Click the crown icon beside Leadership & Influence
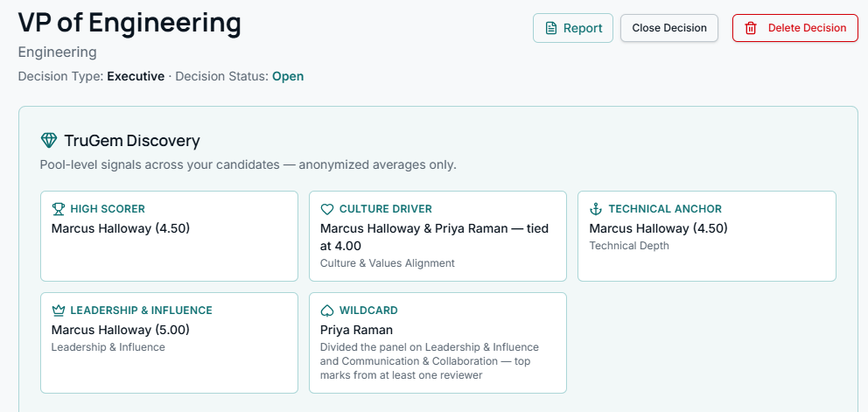The width and height of the screenshot is (868, 412). tap(58, 311)
